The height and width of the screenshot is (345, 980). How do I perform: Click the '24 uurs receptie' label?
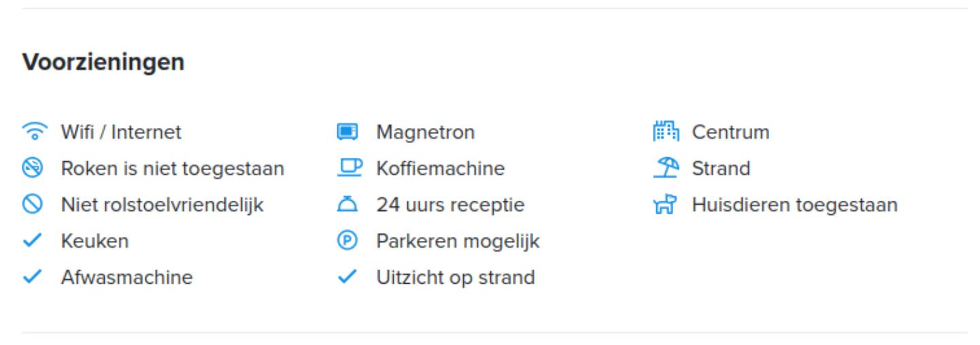click(x=450, y=205)
